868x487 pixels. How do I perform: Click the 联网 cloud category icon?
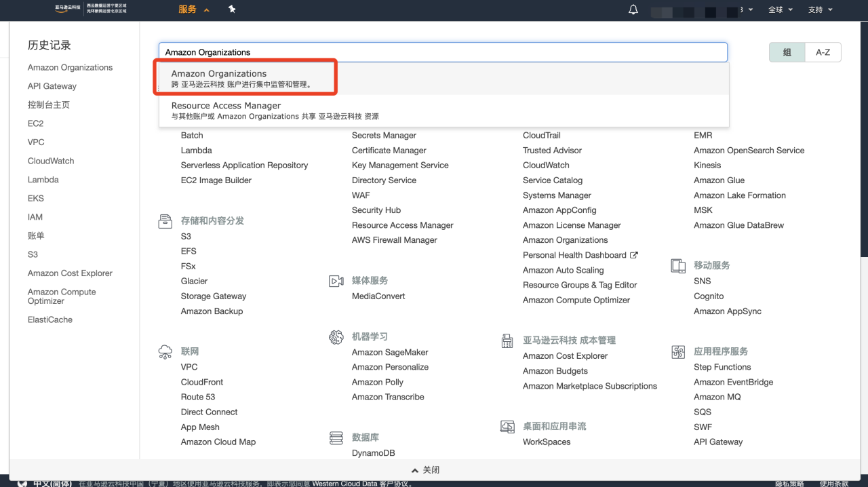pos(165,351)
